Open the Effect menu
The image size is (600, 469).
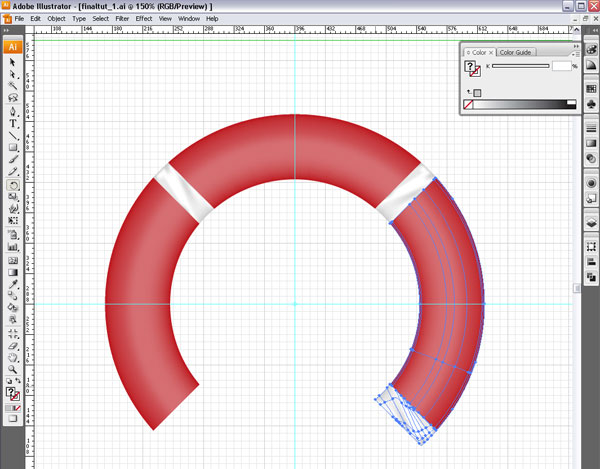(144, 18)
